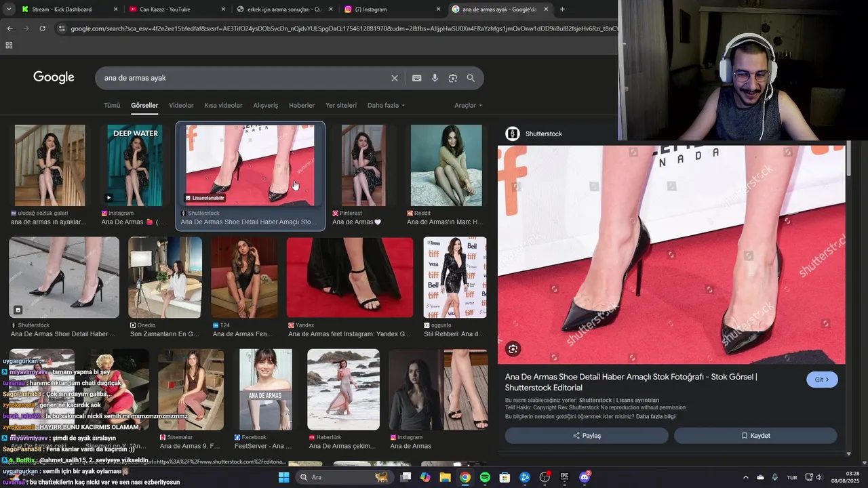The image size is (868, 488).
Task: Click the Paylaş button
Action: (x=587, y=436)
